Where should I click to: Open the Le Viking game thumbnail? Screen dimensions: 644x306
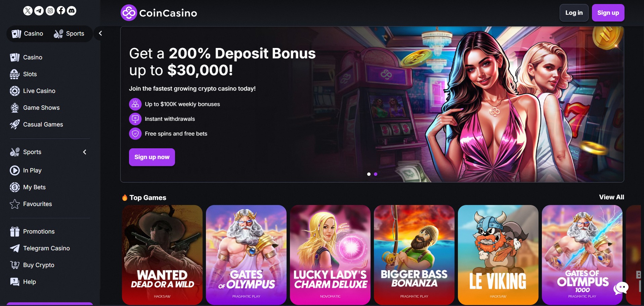[x=498, y=255]
